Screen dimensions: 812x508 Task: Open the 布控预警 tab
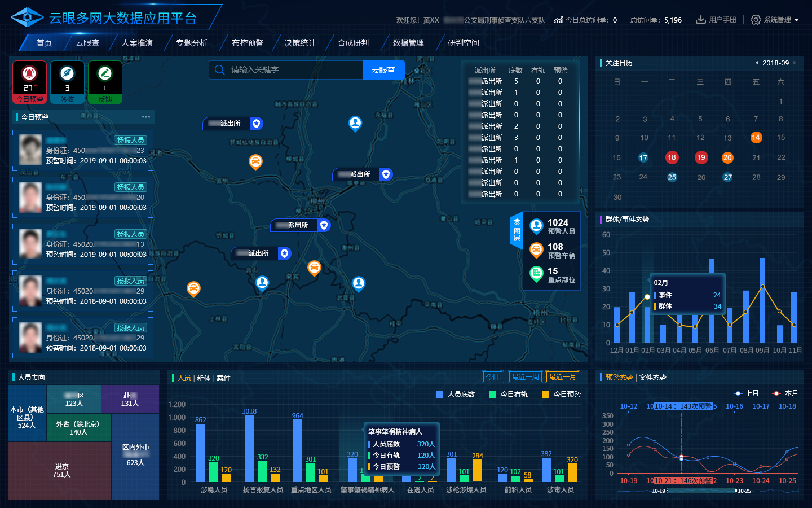(x=248, y=43)
